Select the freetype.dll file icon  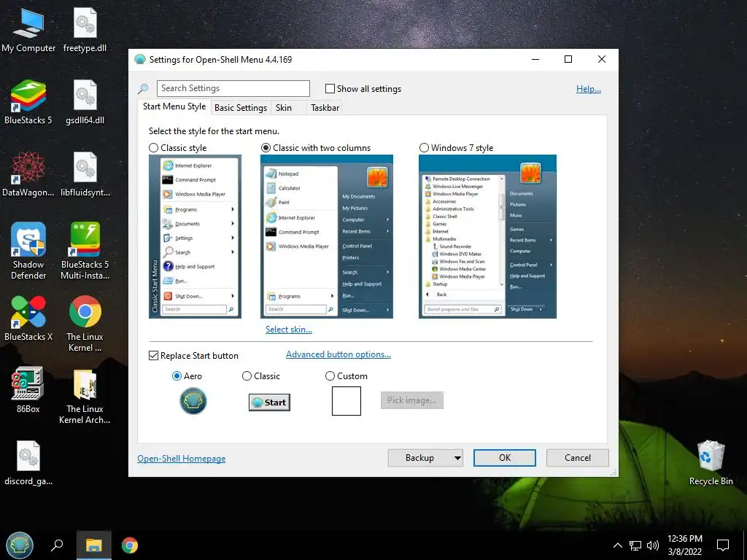(x=85, y=31)
